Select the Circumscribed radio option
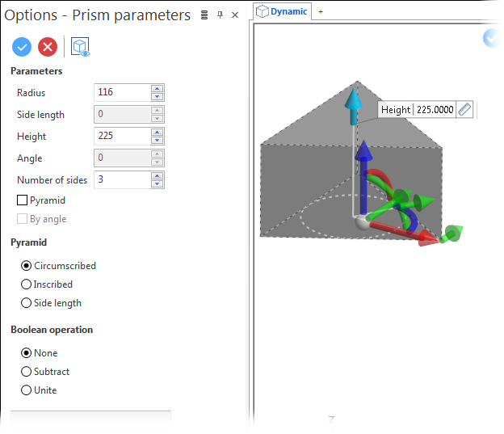The height and width of the screenshot is (434, 504). pyautogui.click(x=26, y=266)
